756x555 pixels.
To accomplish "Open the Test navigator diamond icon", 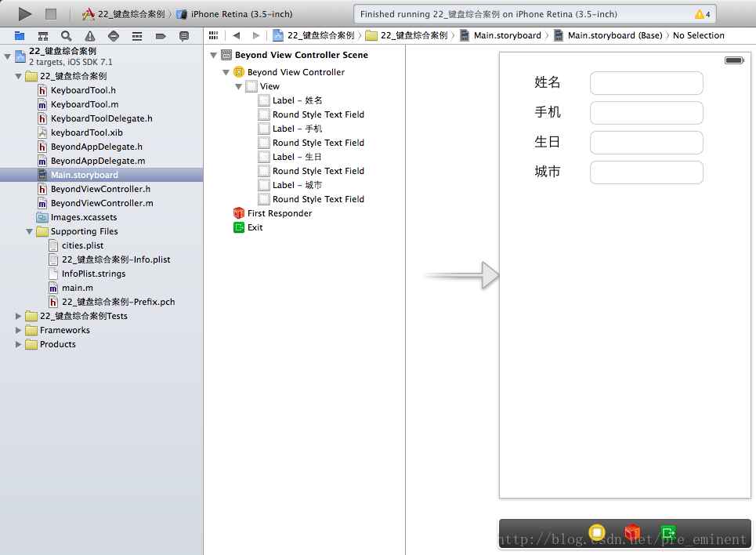I will coord(114,36).
